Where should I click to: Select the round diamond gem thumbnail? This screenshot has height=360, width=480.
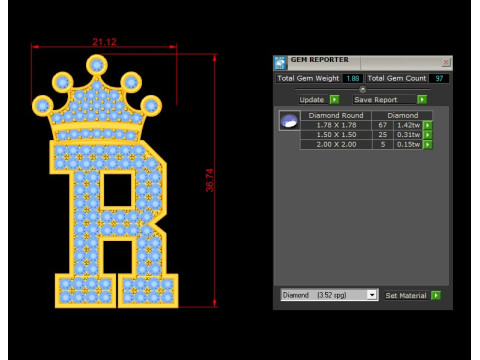click(x=289, y=120)
